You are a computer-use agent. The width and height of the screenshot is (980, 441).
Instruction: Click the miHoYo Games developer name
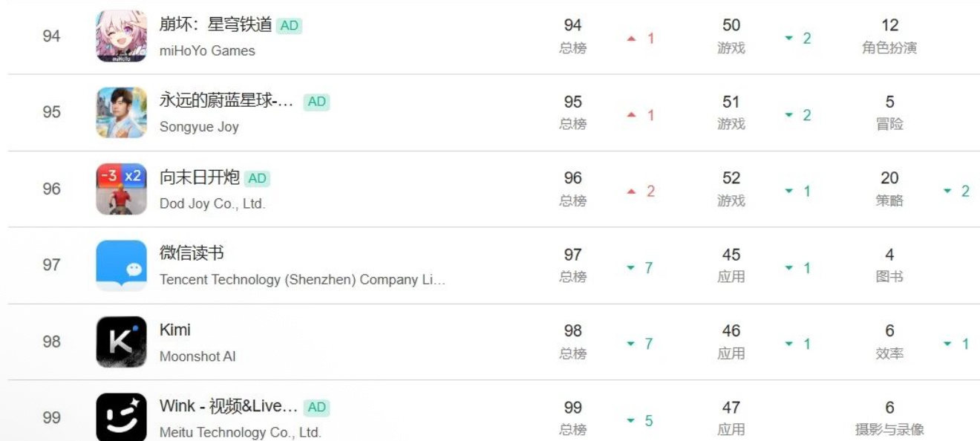coord(207,50)
